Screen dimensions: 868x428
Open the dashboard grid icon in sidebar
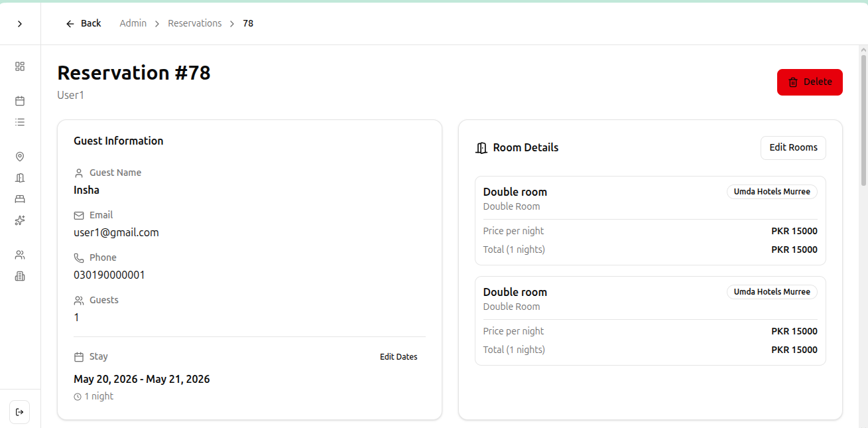tap(20, 66)
